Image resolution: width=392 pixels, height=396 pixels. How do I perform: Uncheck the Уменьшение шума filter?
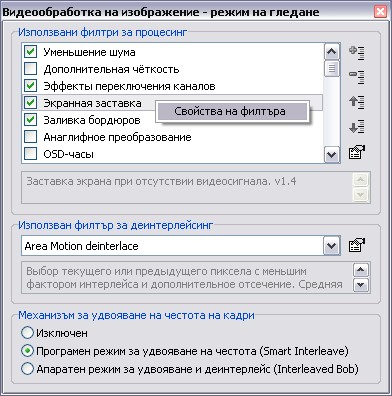tap(30, 52)
